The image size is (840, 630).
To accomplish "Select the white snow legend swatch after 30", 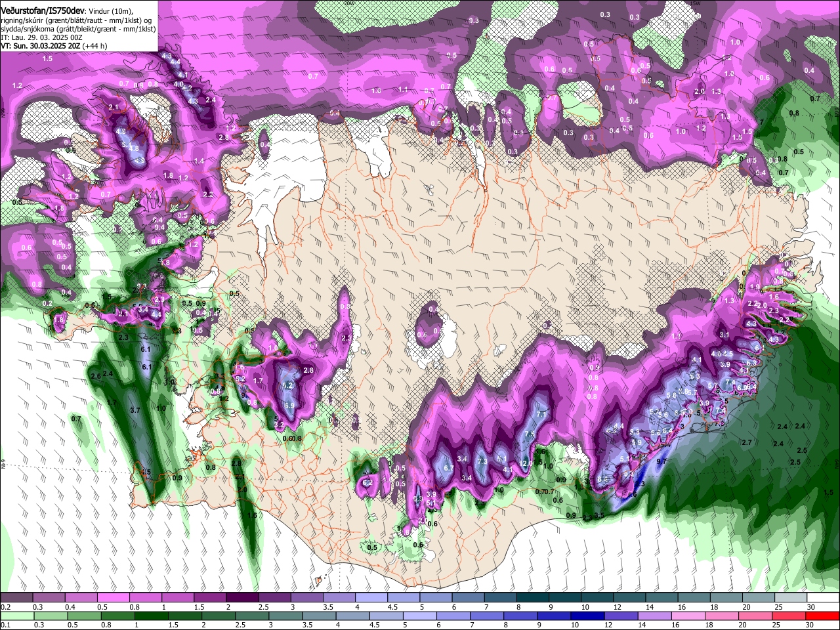I will point(824,598).
